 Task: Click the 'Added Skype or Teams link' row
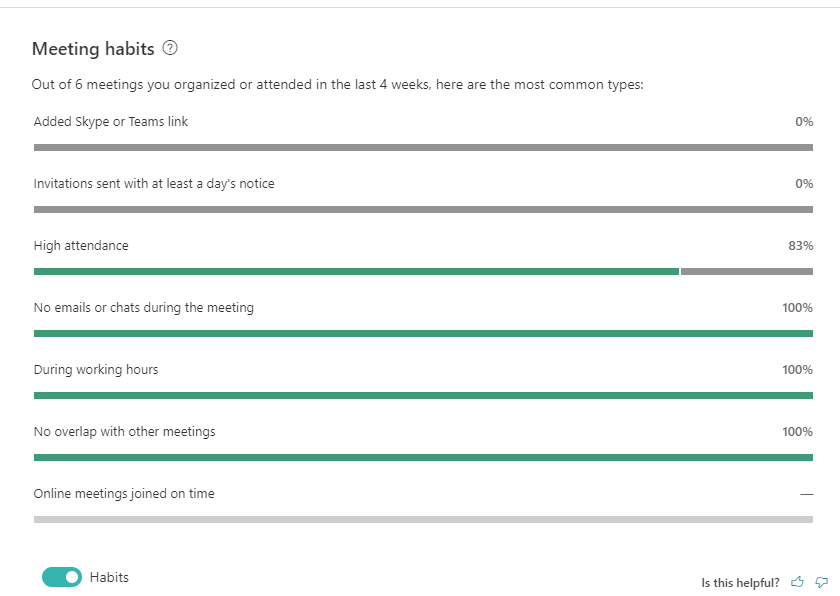tap(111, 121)
